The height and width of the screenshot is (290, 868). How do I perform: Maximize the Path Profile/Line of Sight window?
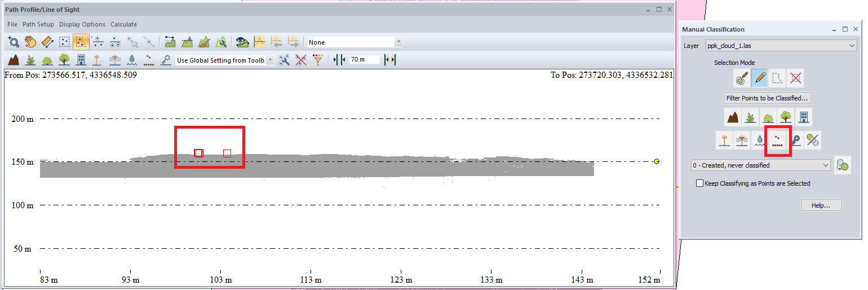(x=659, y=10)
